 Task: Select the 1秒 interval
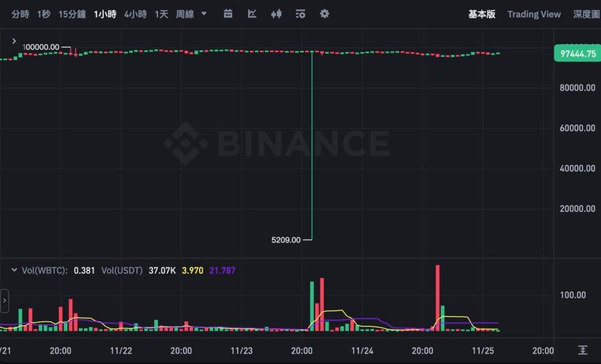pos(44,14)
